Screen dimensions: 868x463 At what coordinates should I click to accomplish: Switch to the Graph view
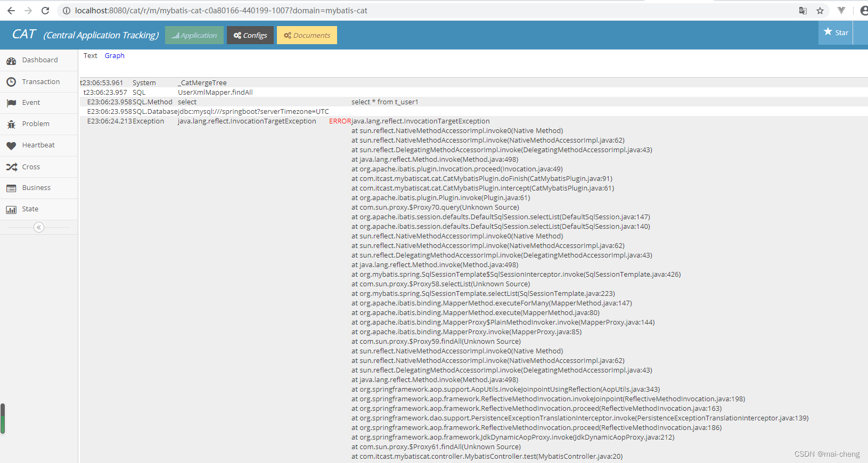tap(114, 55)
